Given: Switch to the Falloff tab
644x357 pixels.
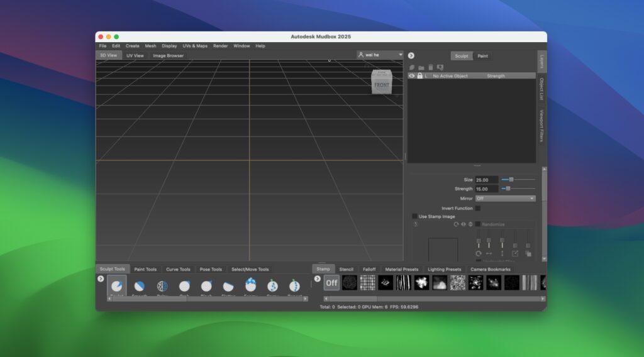Looking at the screenshot, I should (x=369, y=269).
